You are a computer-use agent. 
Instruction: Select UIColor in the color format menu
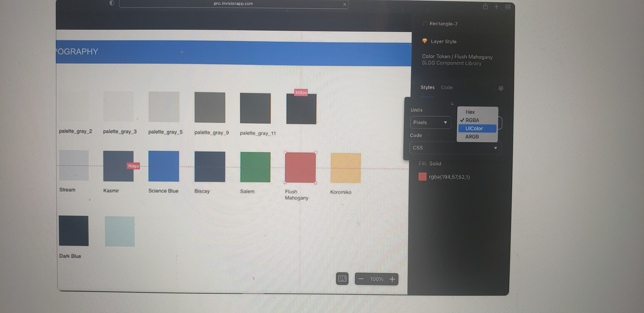[x=477, y=128]
